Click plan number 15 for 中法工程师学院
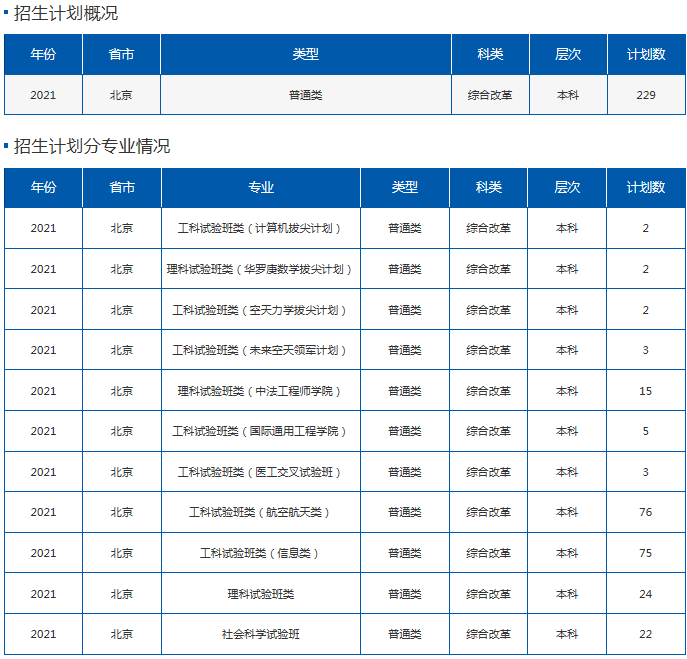687x659 pixels. tap(646, 391)
